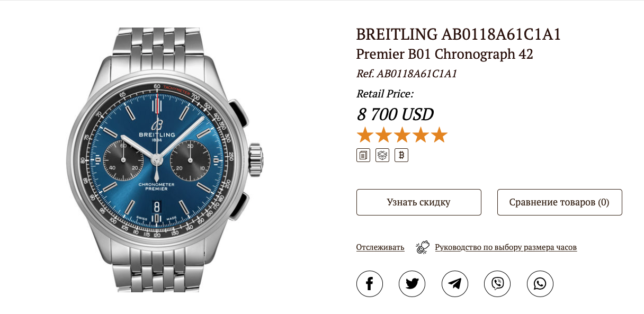Share the watch on Facebook
The image size is (644, 314).
point(370,284)
